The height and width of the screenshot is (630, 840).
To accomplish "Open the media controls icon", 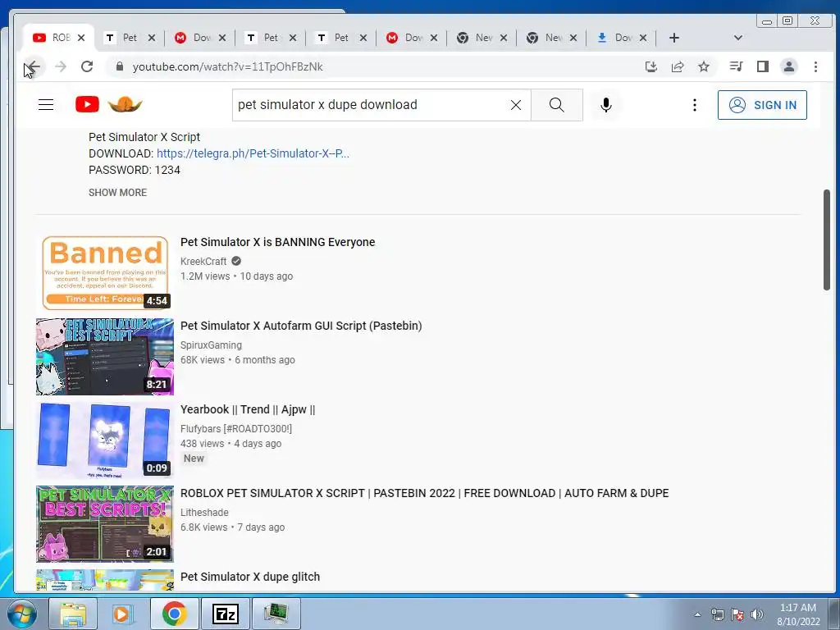I will 736,66.
